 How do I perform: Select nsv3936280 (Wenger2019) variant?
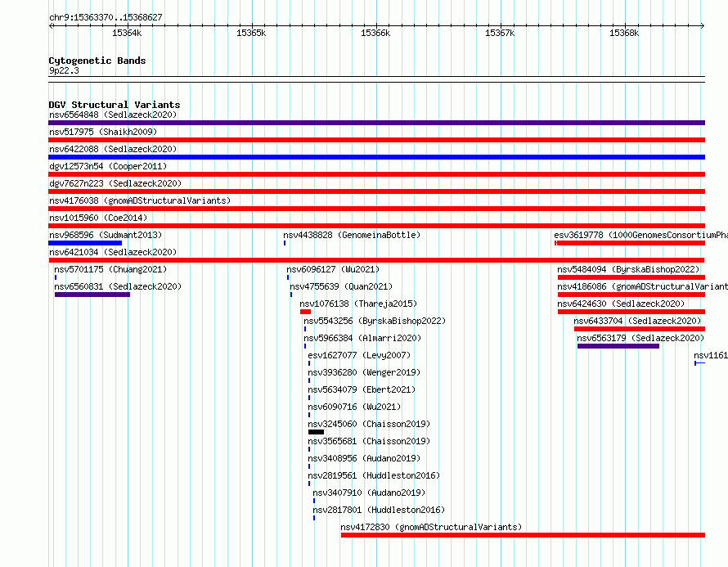[x=363, y=372]
